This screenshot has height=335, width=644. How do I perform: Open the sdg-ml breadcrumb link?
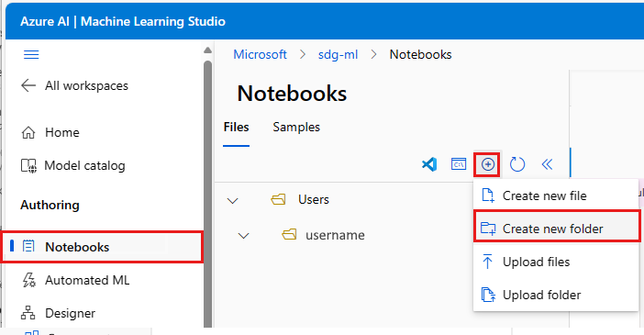338,55
